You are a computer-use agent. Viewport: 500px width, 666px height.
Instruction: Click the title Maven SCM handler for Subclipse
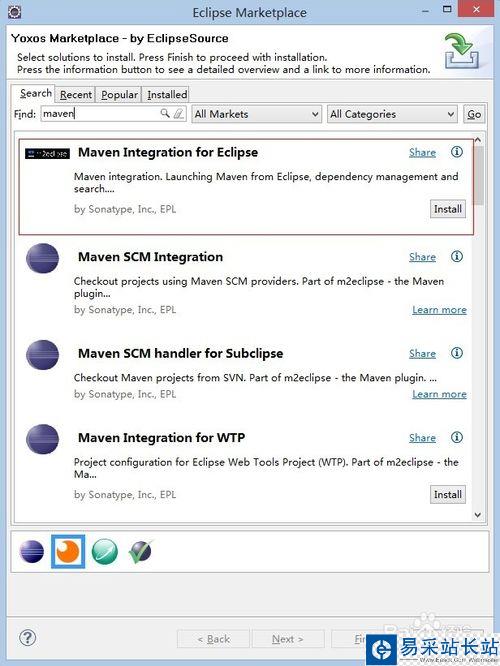pyautogui.click(x=181, y=353)
